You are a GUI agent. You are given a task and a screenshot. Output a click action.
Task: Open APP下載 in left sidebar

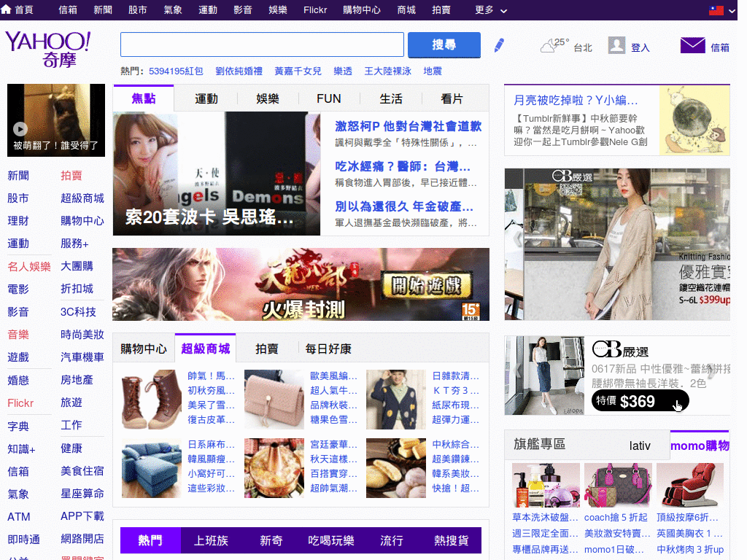(82, 516)
